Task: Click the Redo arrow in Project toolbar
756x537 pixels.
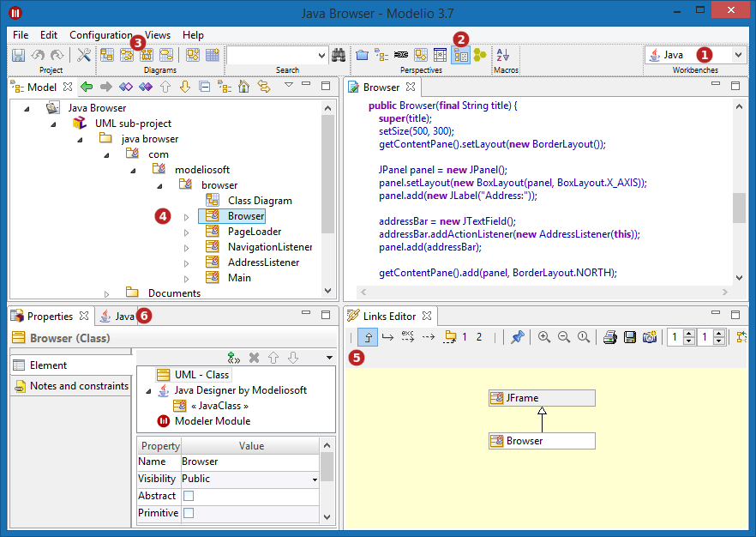Action: click(x=57, y=55)
